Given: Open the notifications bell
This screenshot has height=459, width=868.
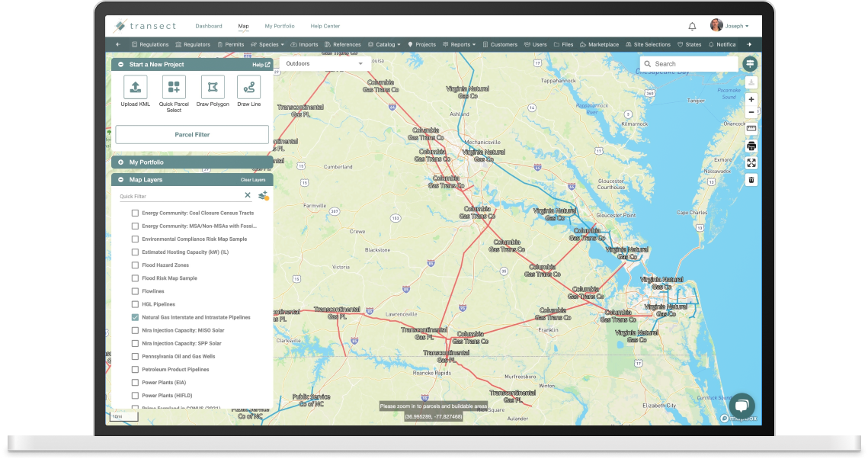Looking at the screenshot, I should [692, 26].
